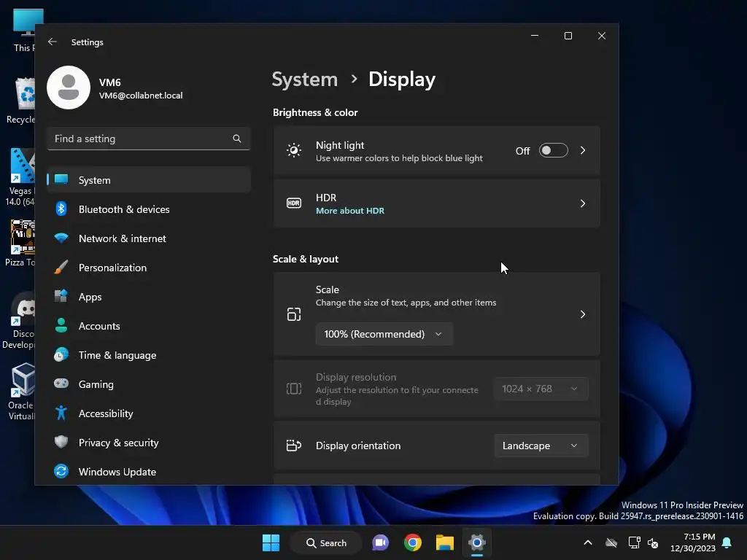The width and height of the screenshot is (747, 560).
Task: Open Scale settings chevron
Action: (583, 314)
